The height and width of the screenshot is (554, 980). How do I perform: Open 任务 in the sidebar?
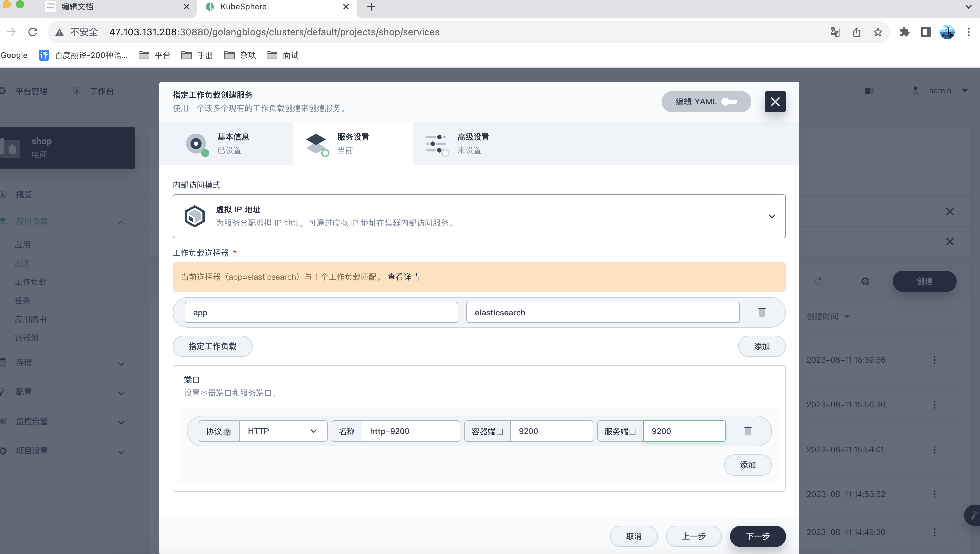(x=22, y=300)
